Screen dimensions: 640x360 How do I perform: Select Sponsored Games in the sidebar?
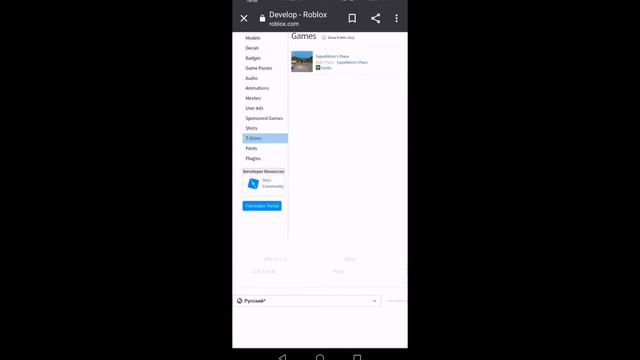click(x=264, y=118)
